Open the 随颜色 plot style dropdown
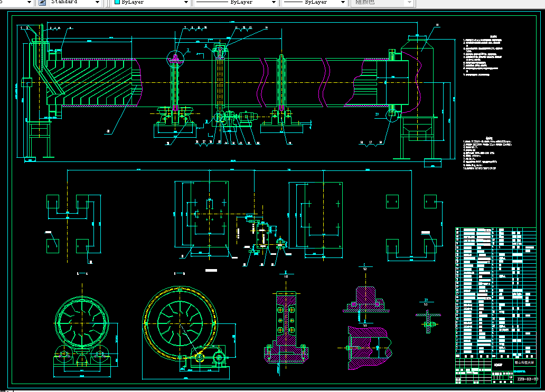This screenshot has width=545, height=392. click(x=382, y=3)
